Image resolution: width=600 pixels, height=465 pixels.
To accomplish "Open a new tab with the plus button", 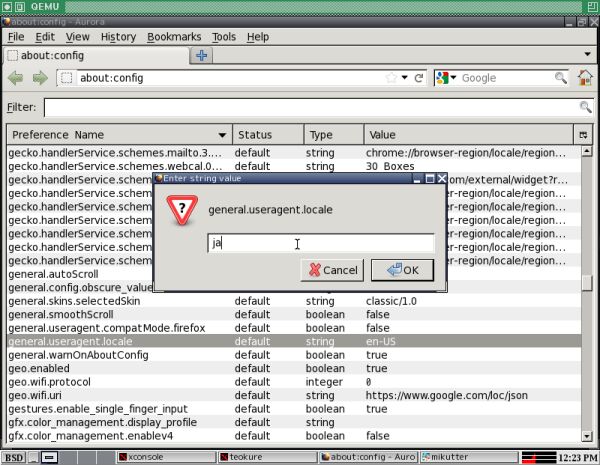I will tap(201, 56).
